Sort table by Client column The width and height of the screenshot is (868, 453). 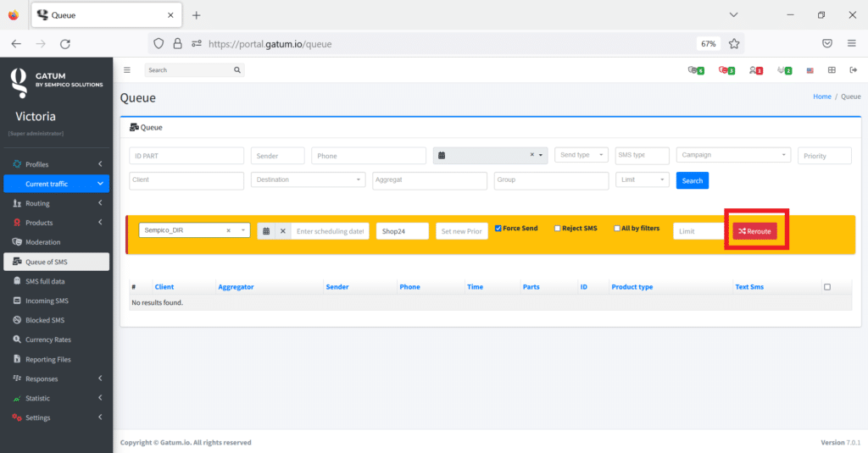tap(164, 287)
